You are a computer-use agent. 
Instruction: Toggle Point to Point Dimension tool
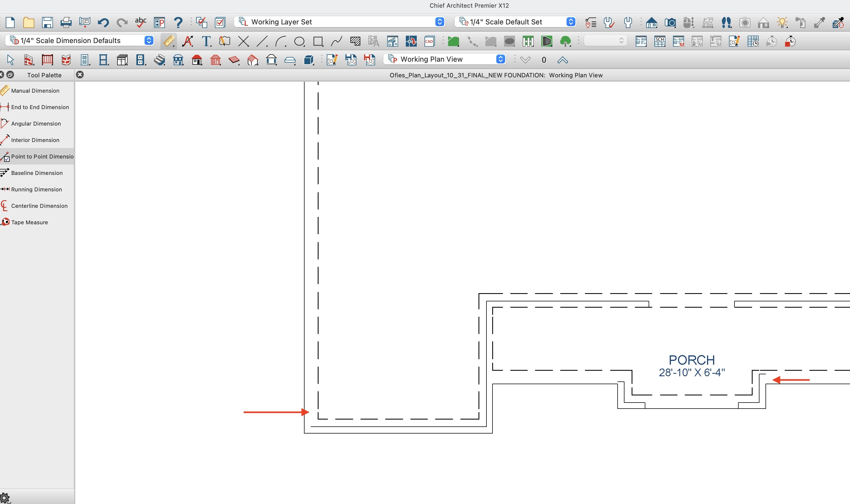click(37, 157)
